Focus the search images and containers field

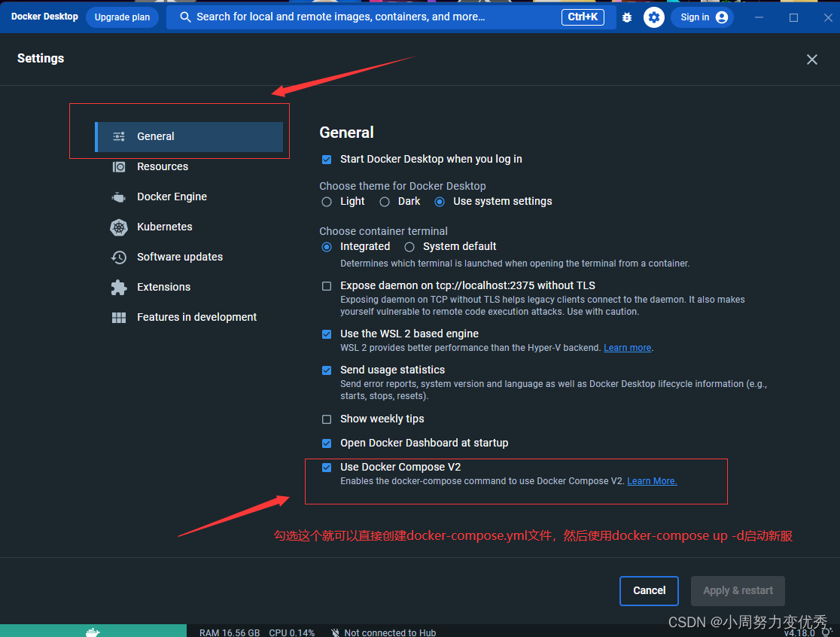click(391, 17)
